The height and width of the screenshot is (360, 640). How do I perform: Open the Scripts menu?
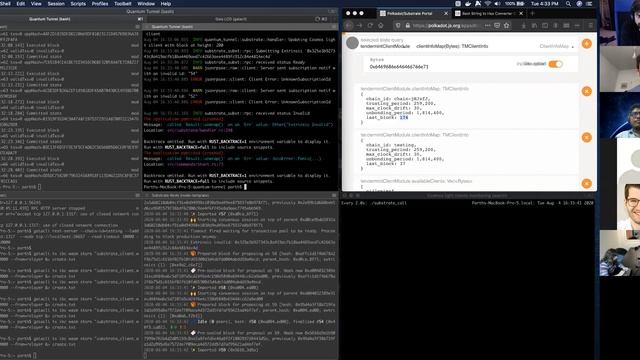(x=78, y=4)
